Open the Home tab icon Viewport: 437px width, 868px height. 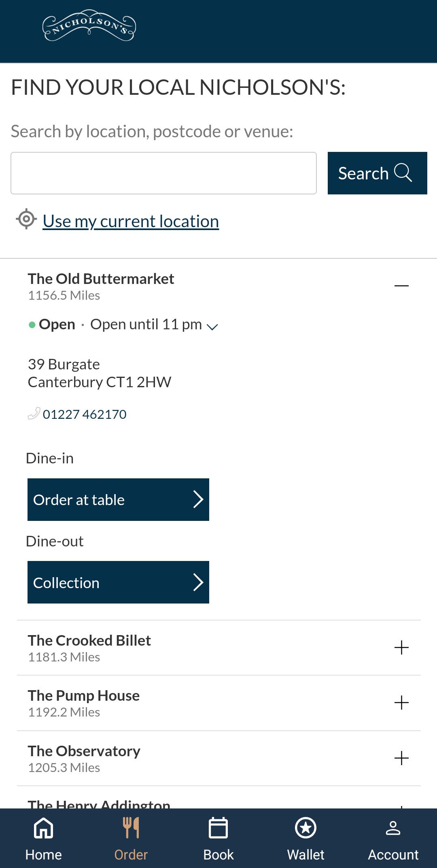click(x=43, y=827)
